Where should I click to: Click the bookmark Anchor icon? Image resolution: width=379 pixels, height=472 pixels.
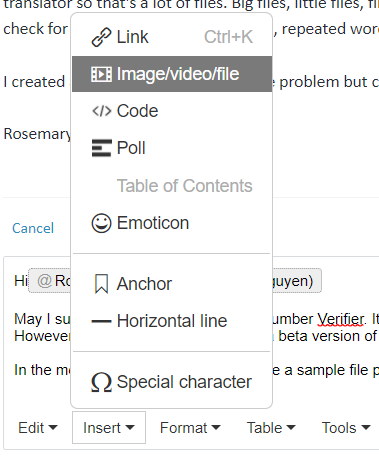101,284
